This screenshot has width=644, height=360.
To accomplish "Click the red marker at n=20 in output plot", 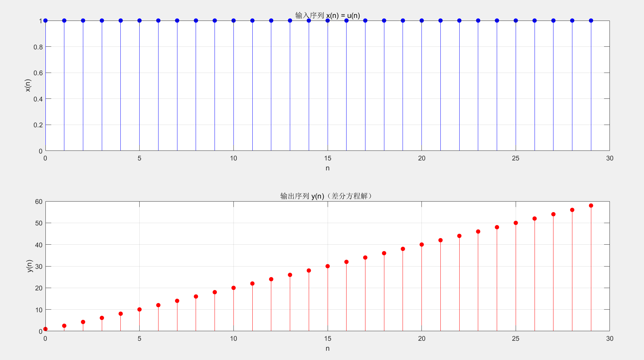I will tap(421, 245).
